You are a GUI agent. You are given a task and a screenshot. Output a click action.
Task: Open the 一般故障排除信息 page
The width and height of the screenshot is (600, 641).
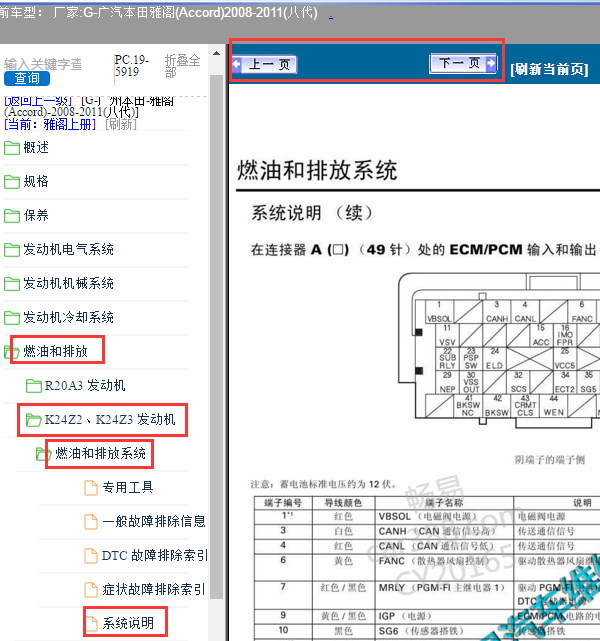(154, 521)
